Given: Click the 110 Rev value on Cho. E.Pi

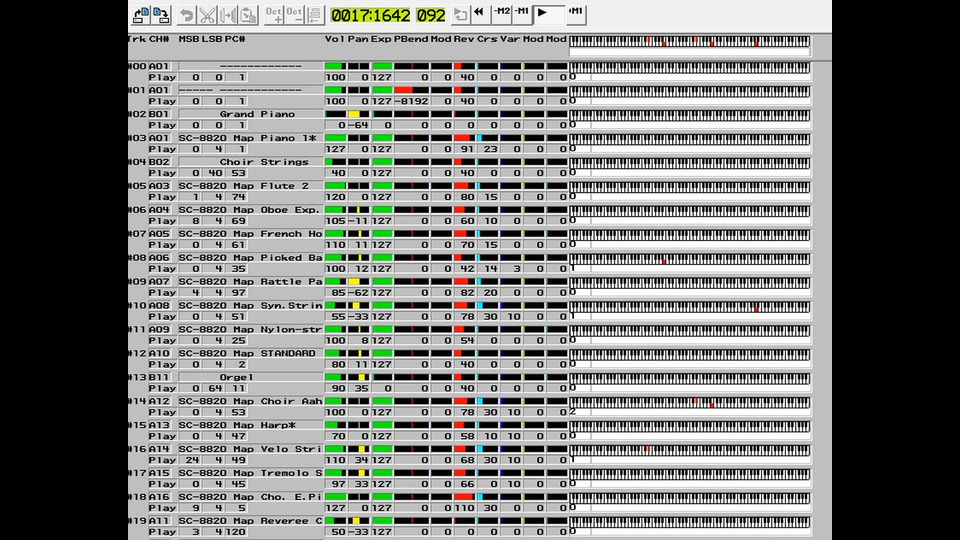Looking at the screenshot, I should tap(464, 508).
